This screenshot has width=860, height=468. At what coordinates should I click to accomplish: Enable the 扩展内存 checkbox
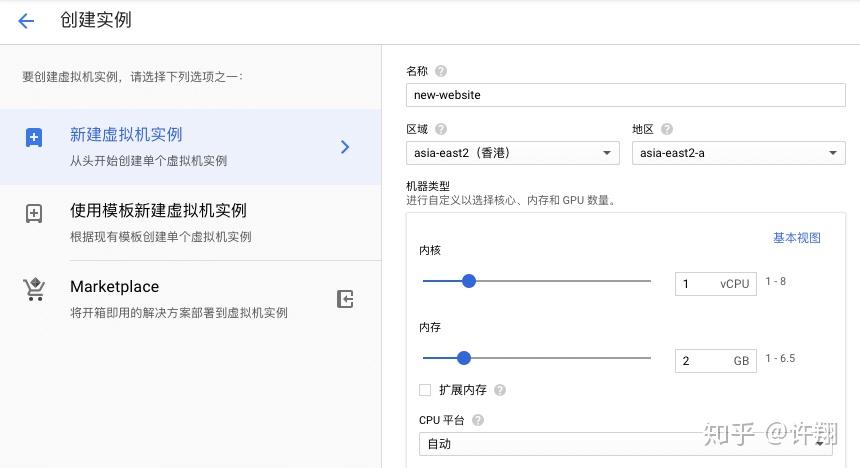click(x=425, y=390)
